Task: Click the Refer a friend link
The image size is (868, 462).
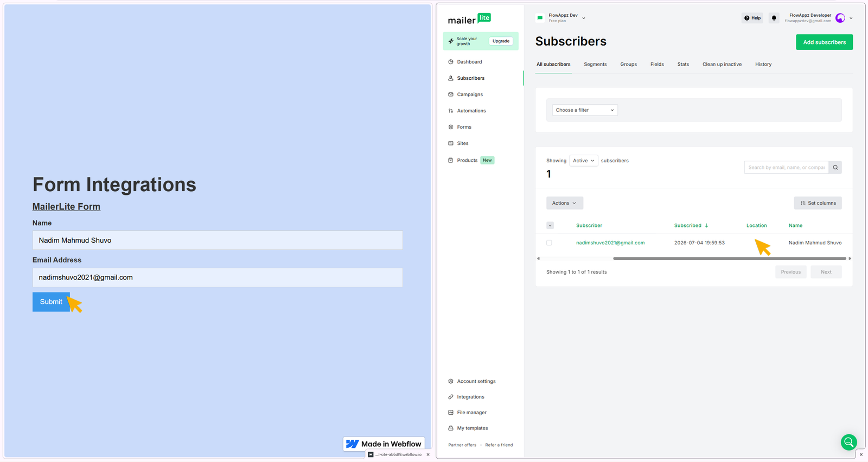Action: [x=499, y=445]
